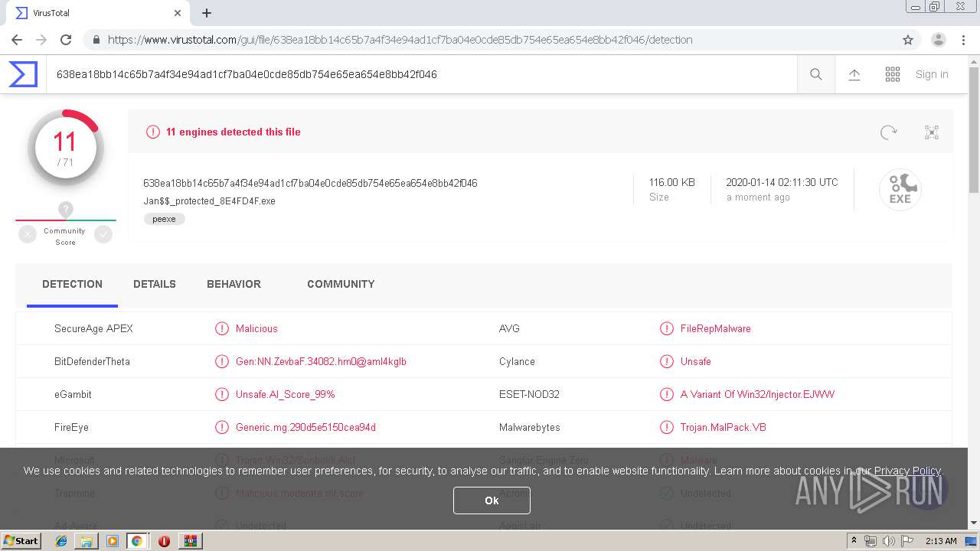Click the search magnifier icon
This screenshot has width=980, height=551.
[816, 74]
